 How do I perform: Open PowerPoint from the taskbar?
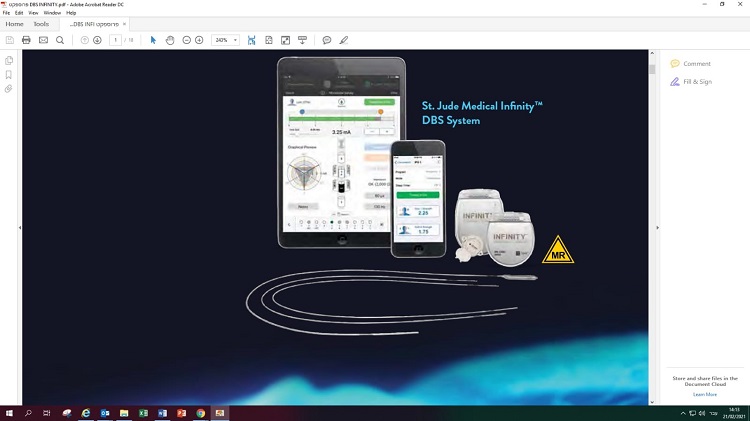click(x=181, y=413)
